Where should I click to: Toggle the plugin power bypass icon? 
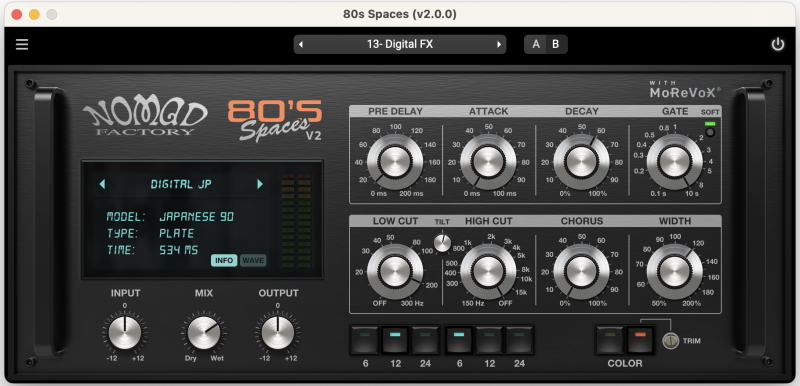tap(778, 44)
